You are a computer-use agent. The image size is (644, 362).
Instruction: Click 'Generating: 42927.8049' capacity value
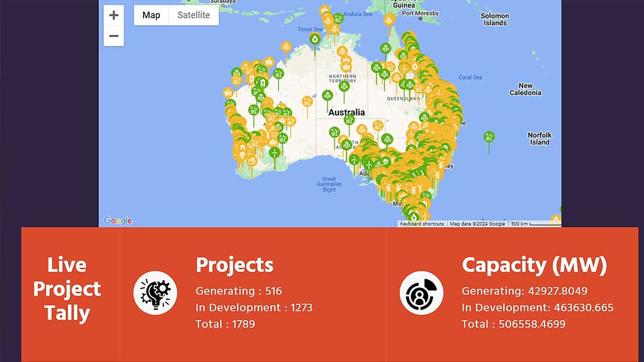524,291
